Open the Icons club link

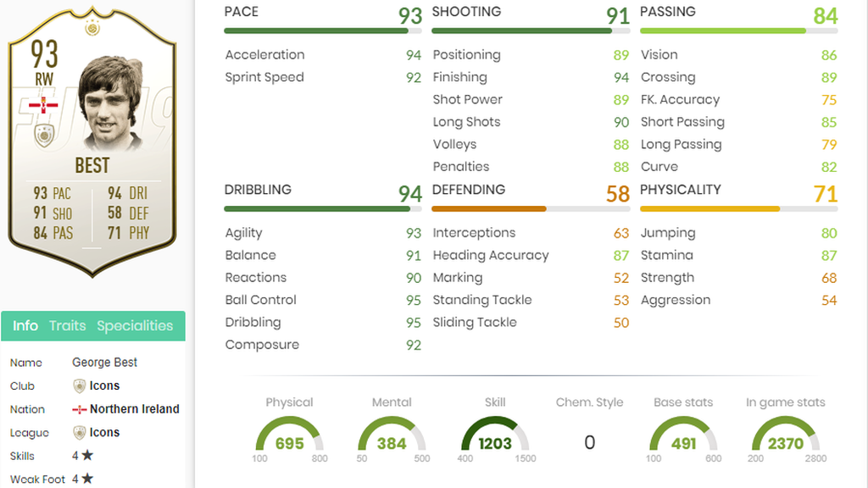pyautogui.click(x=104, y=385)
